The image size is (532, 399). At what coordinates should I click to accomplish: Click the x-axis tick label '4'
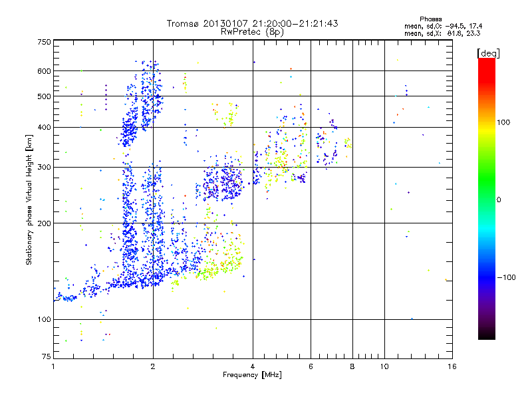point(253,366)
